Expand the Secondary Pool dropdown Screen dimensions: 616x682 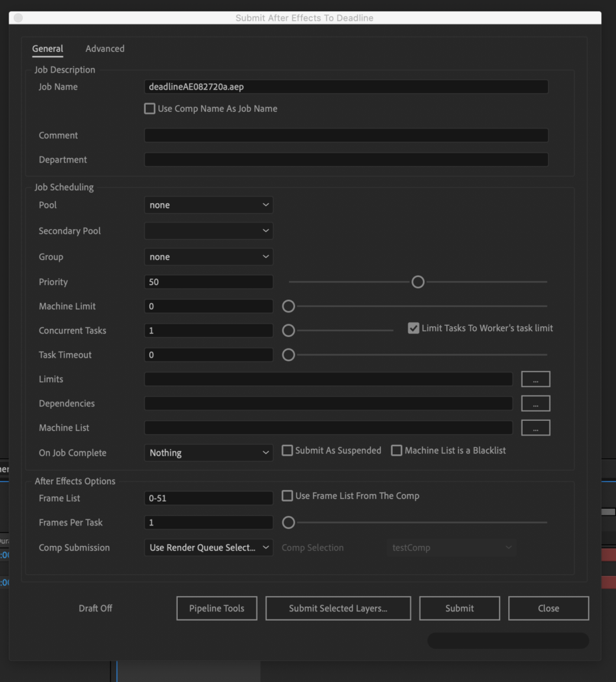[x=209, y=230]
